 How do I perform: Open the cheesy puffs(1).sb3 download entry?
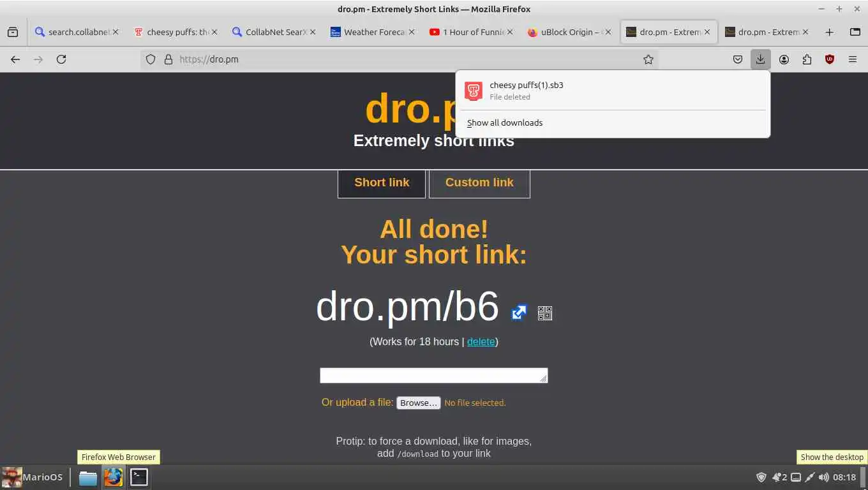click(613, 91)
